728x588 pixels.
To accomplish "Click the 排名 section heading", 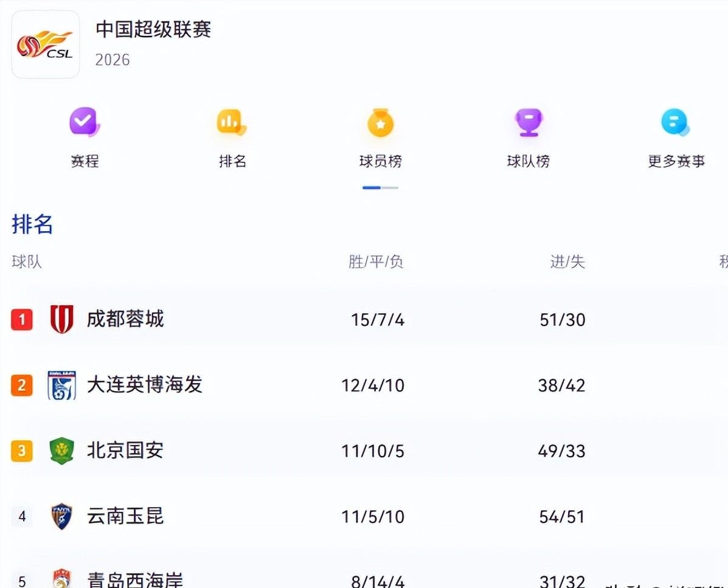I will click(32, 224).
